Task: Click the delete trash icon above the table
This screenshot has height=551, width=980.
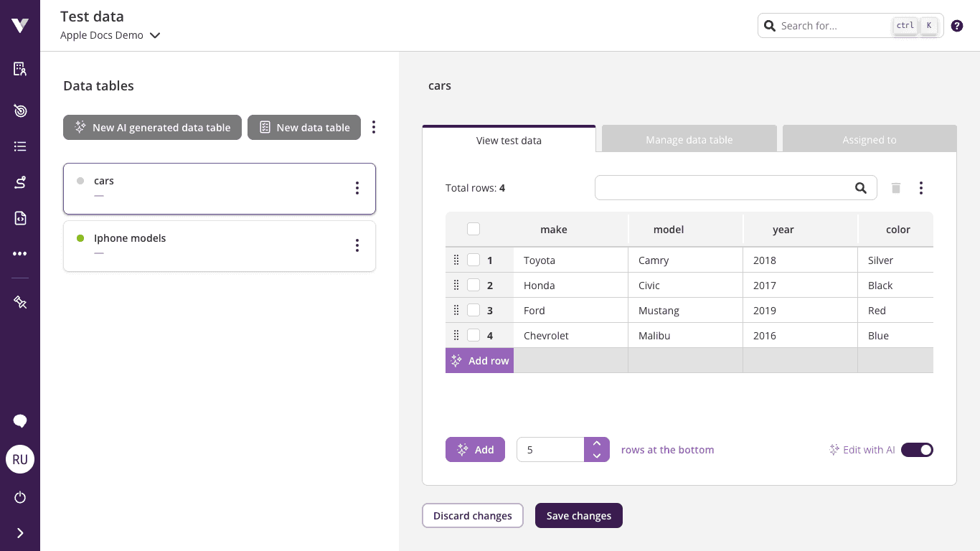Action: click(x=895, y=187)
